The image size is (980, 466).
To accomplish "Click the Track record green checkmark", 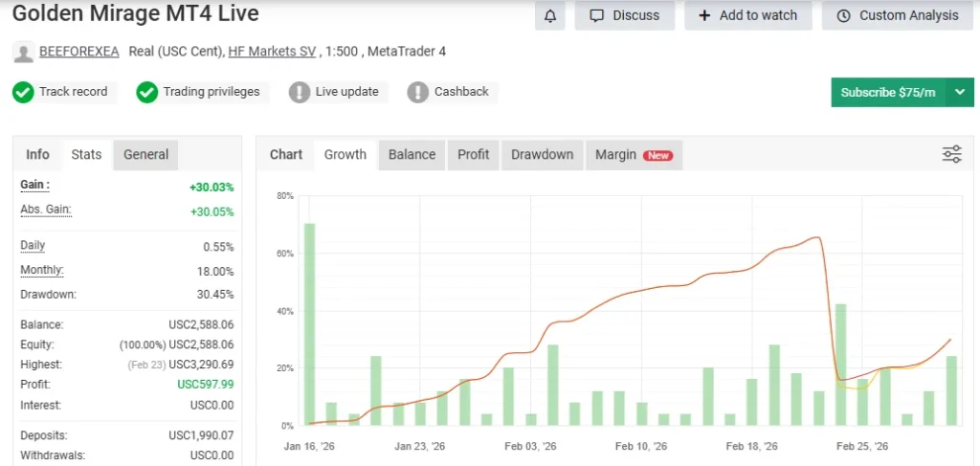I will tap(23, 93).
